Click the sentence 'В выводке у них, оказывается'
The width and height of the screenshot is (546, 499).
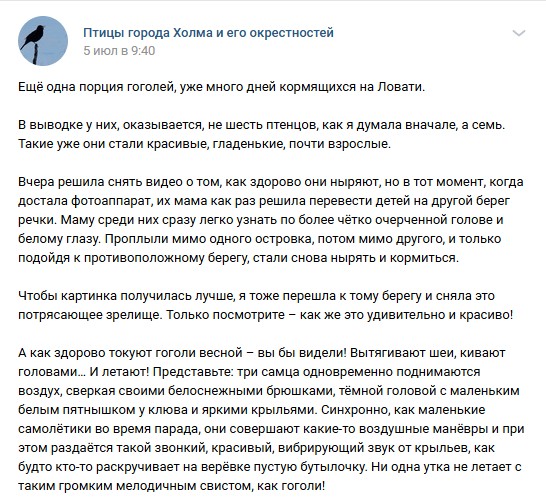point(261,125)
